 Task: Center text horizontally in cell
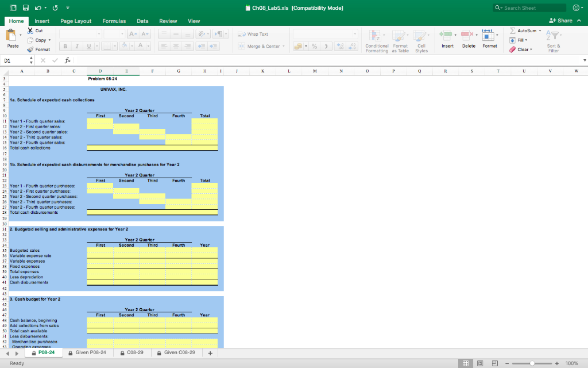point(176,47)
